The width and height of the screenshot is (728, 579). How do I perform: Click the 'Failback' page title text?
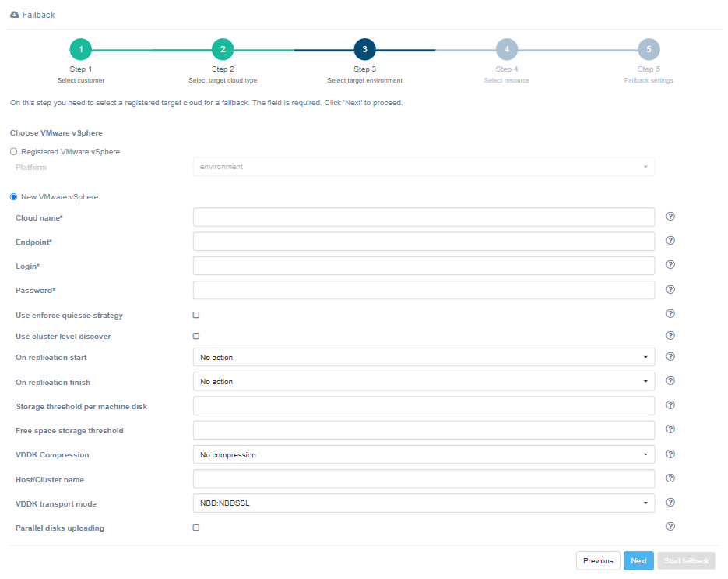tap(38, 15)
